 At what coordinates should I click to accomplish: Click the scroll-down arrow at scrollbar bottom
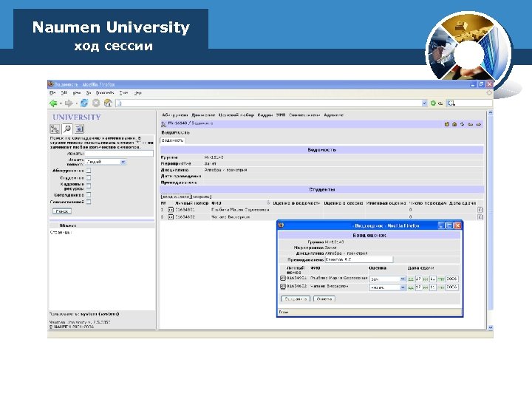[x=490, y=327]
